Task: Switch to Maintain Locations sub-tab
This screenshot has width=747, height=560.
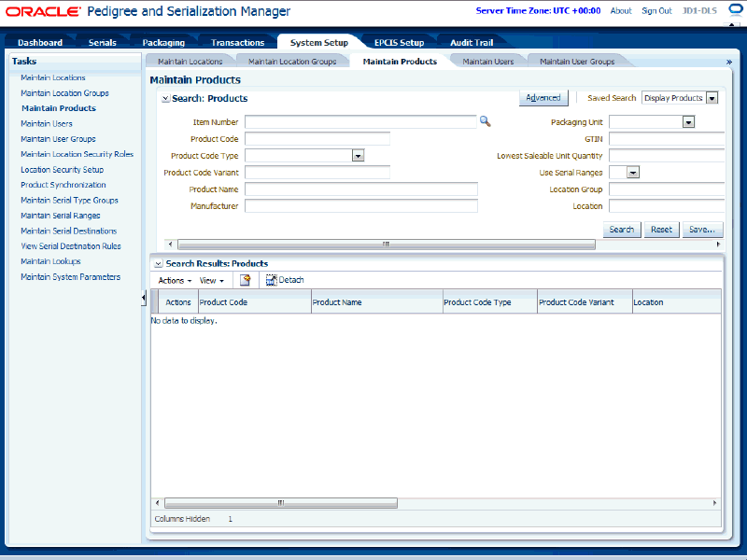Action: (x=190, y=62)
